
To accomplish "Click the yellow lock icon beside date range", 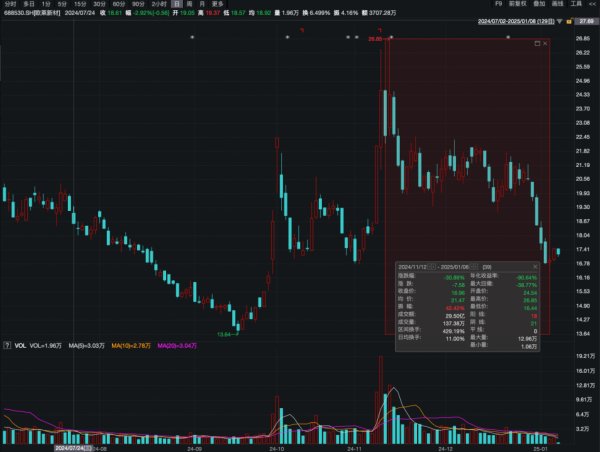I will point(569,21).
